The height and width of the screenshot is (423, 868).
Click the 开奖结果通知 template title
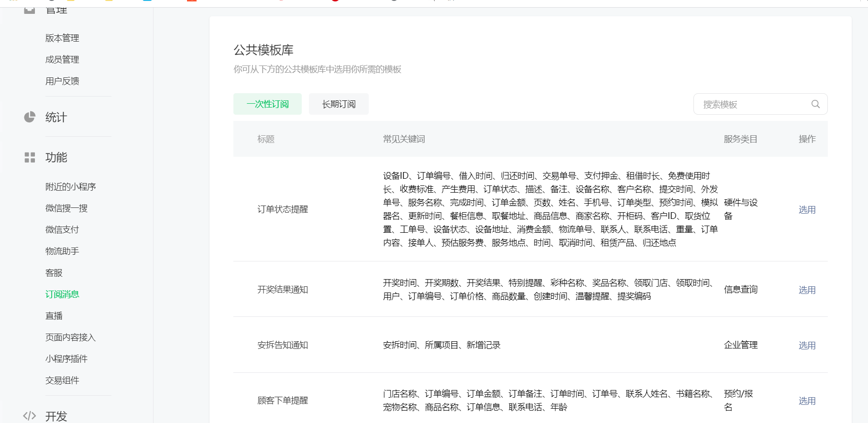point(283,289)
